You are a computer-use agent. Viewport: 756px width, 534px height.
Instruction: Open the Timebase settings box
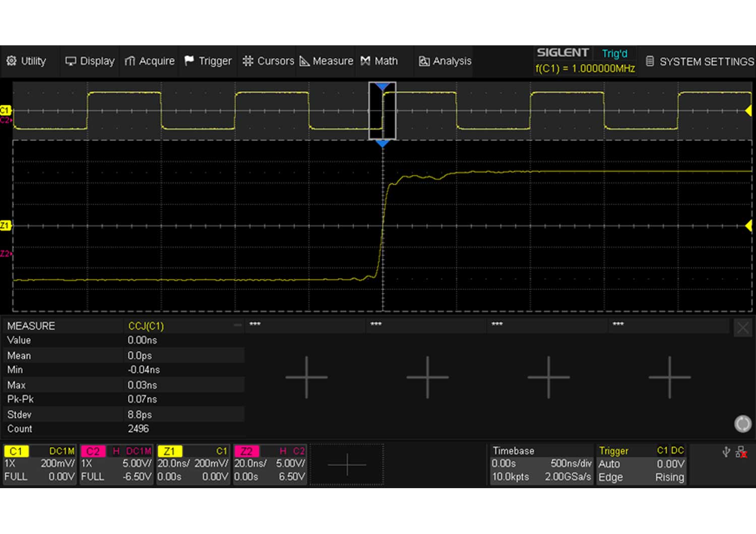pyautogui.click(x=541, y=464)
